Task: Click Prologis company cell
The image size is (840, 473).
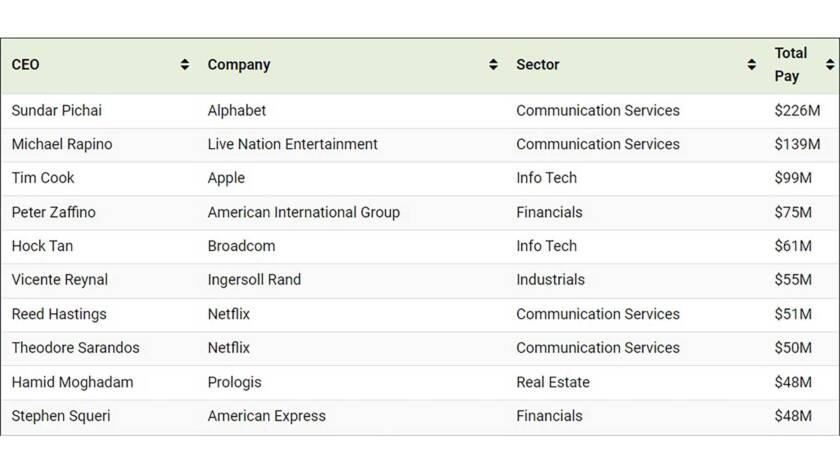Action: click(x=235, y=382)
